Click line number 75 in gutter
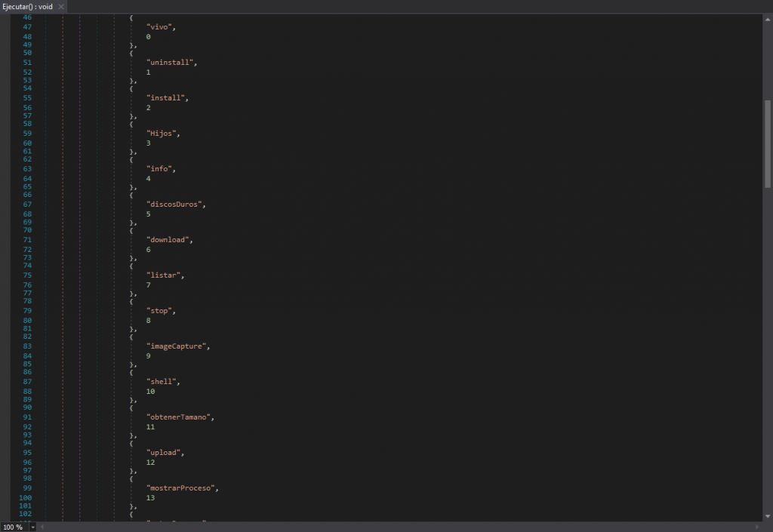The height and width of the screenshot is (532, 773). tap(27, 275)
